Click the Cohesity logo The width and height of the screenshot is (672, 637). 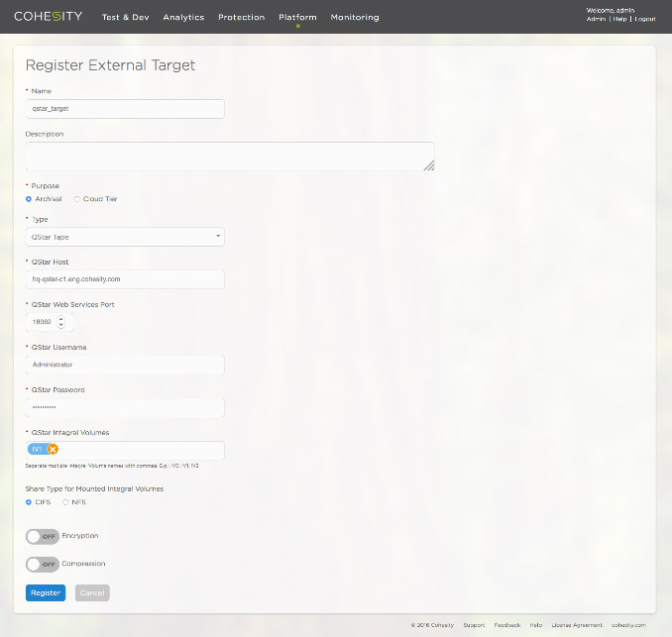click(x=48, y=17)
